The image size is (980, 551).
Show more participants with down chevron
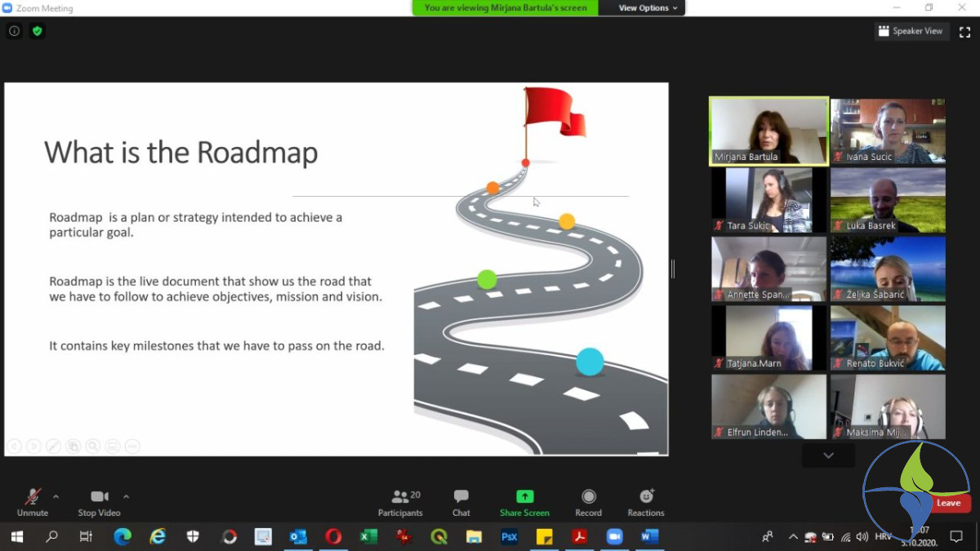point(828,455)
